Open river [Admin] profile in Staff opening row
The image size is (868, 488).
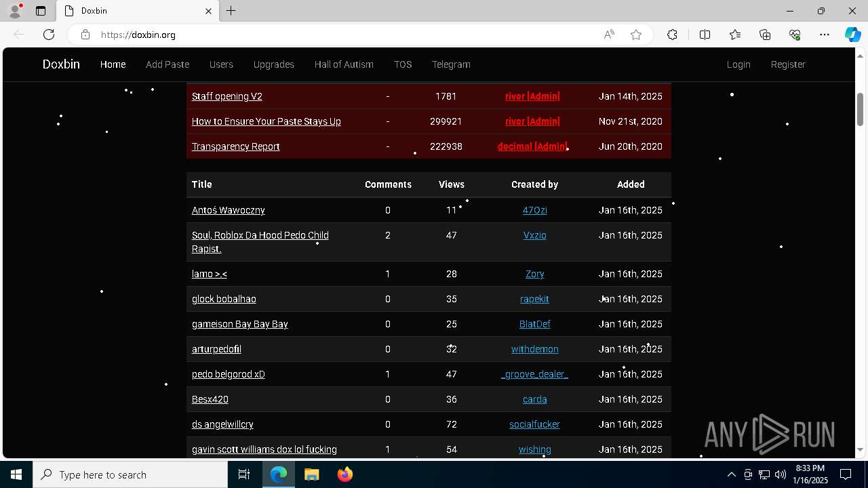coord(532,96)
